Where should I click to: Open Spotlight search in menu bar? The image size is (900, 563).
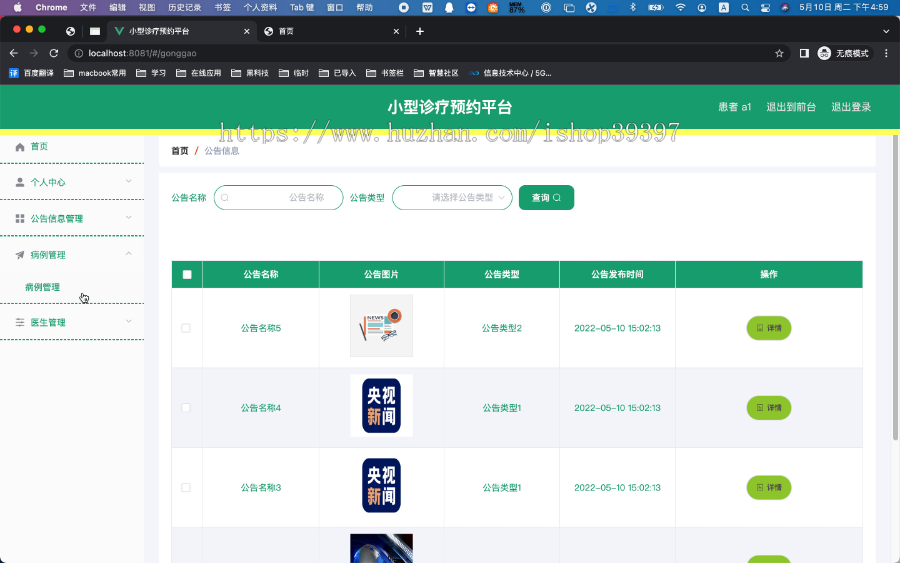point(745,7)
